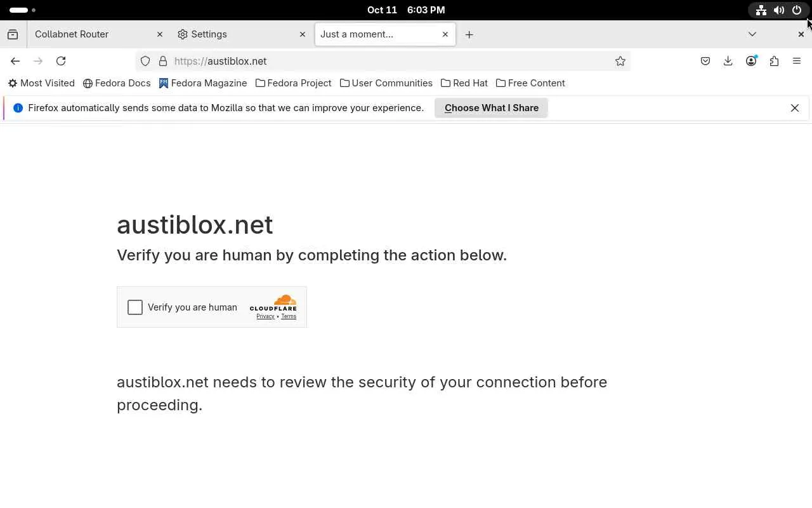Switch to the Settings tab
Screen dimensions: 812x508
(235, 34)
